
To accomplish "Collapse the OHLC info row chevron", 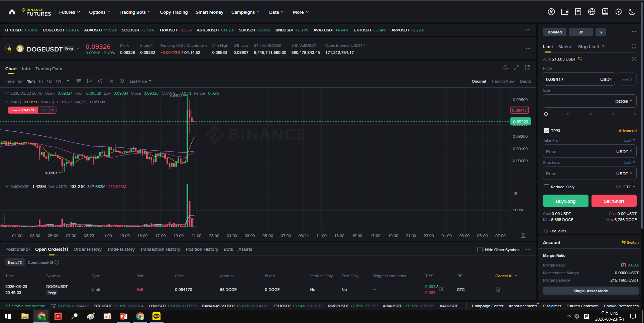I will coord(7,93).
